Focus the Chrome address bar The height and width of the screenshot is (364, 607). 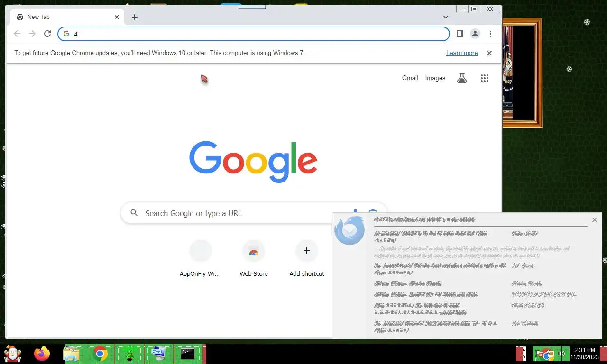tap(254, 34)
